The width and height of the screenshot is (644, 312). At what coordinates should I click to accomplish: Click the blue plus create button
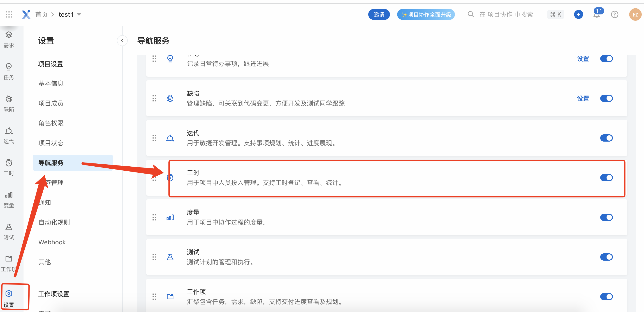click(x=578, y=15)
